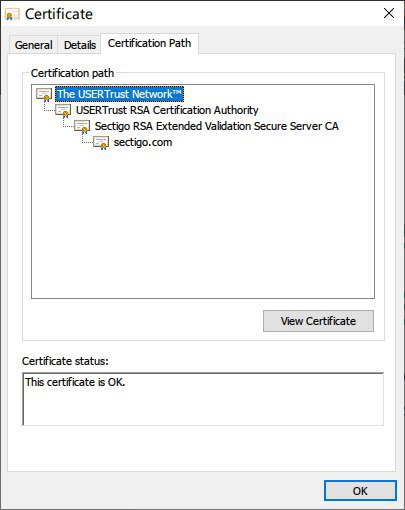405x510 pixels.
Task: Select USERTrust RSA Certification Authority in tree
Action: [x=167, y=110]
